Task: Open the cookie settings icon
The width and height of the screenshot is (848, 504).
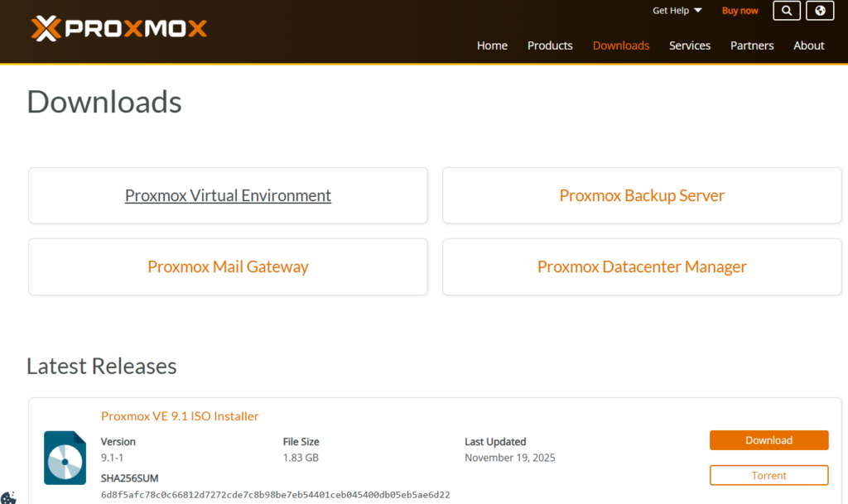Action: 8,497
